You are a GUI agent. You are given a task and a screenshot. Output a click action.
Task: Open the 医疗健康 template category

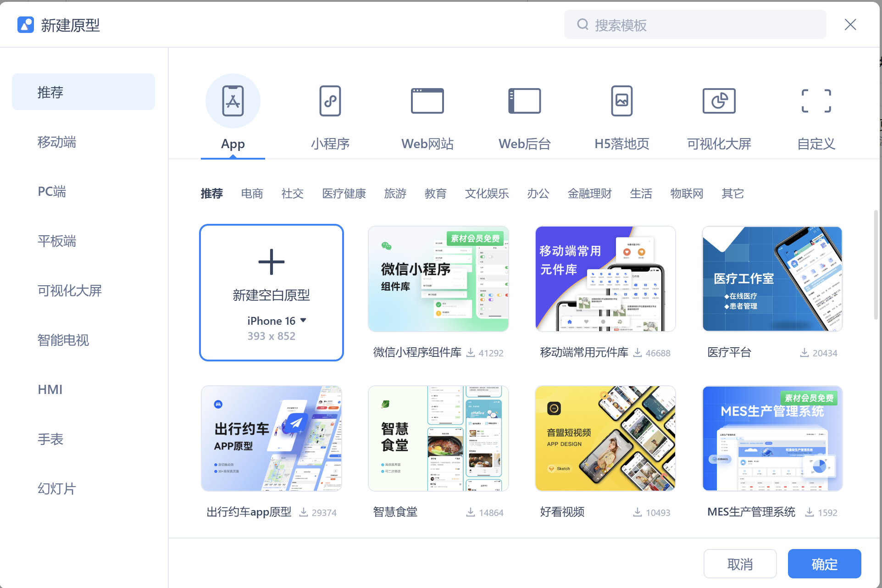(x=344, y=194)
